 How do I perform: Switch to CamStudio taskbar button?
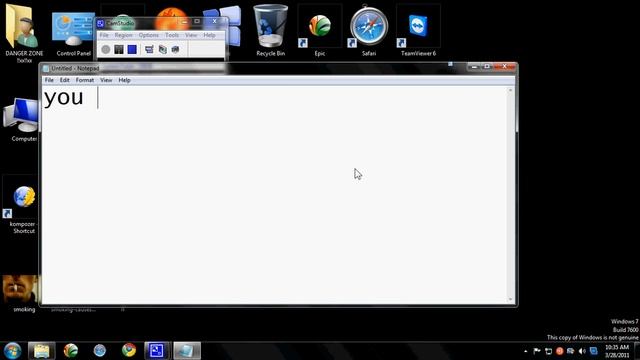(x=157, y=351)
